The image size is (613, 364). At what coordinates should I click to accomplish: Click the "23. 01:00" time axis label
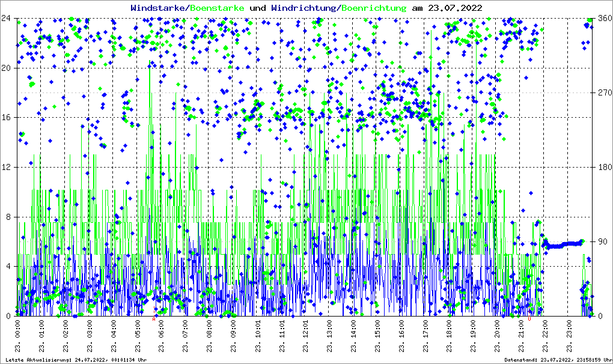[x=41, y=336]
